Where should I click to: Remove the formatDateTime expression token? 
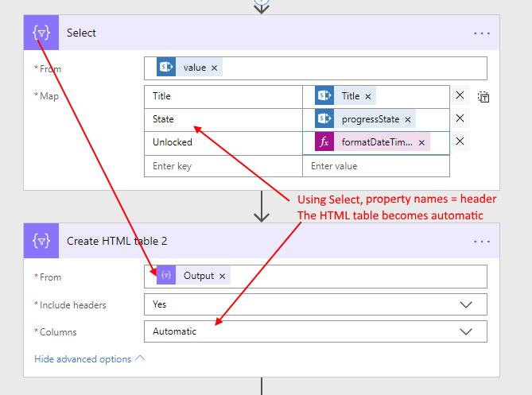pos(421,142)
